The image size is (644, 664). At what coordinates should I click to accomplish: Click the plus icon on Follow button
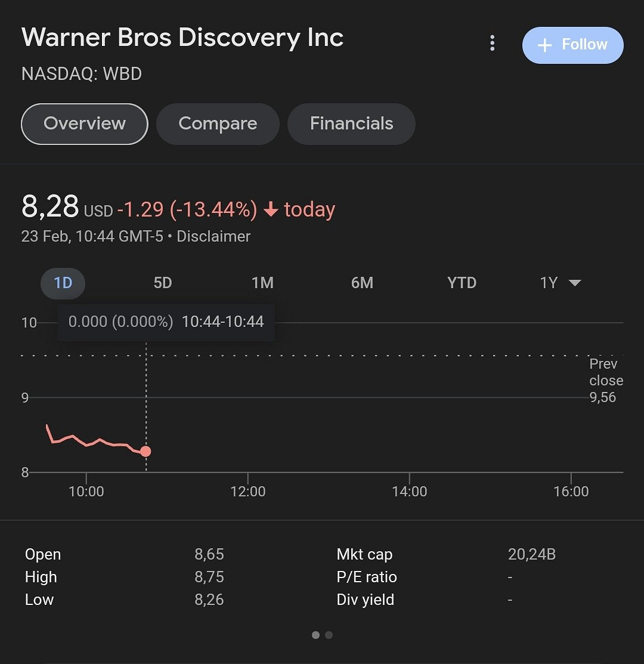[544, 45]
